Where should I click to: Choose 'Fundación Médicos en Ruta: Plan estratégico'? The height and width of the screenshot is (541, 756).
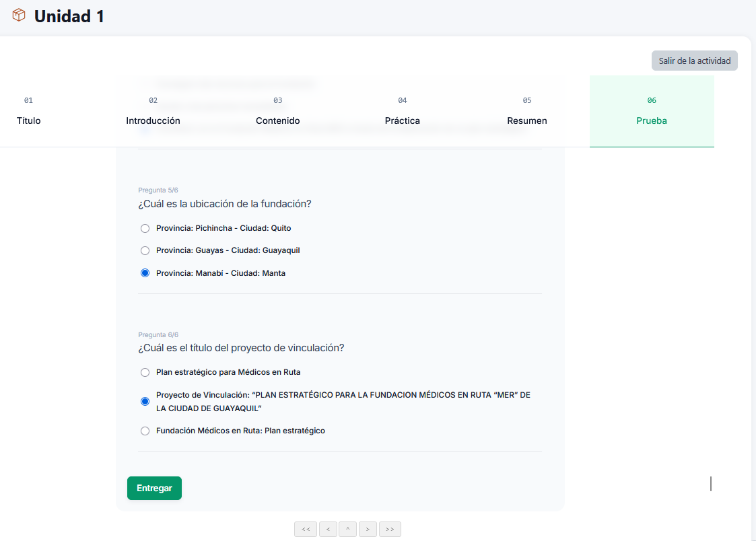pos(145,431)
